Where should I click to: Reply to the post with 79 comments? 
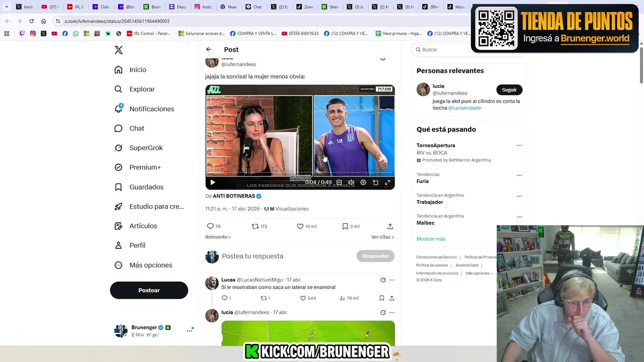point(214,226)
